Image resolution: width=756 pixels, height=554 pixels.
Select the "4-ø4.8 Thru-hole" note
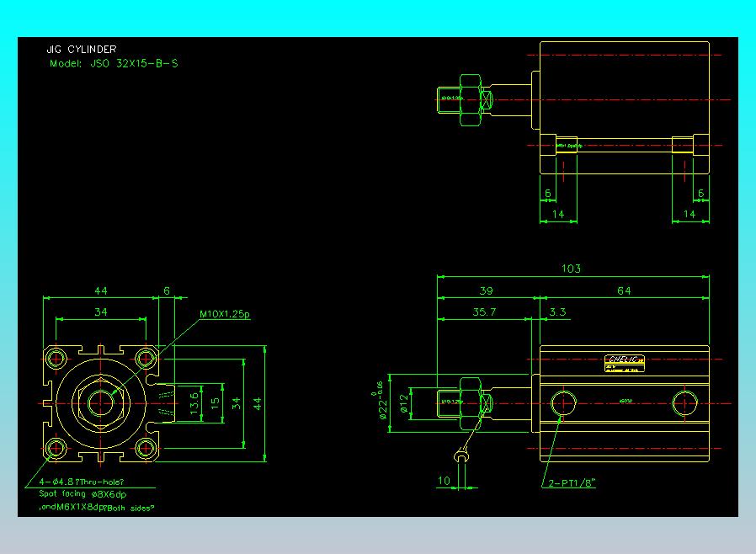[82, 482]
